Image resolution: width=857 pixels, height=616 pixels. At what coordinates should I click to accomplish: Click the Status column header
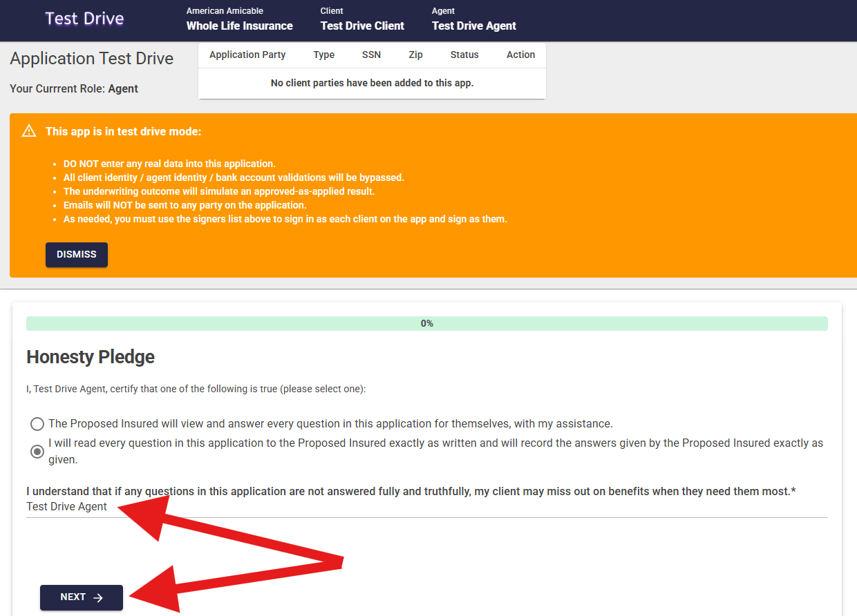[464, 55]
